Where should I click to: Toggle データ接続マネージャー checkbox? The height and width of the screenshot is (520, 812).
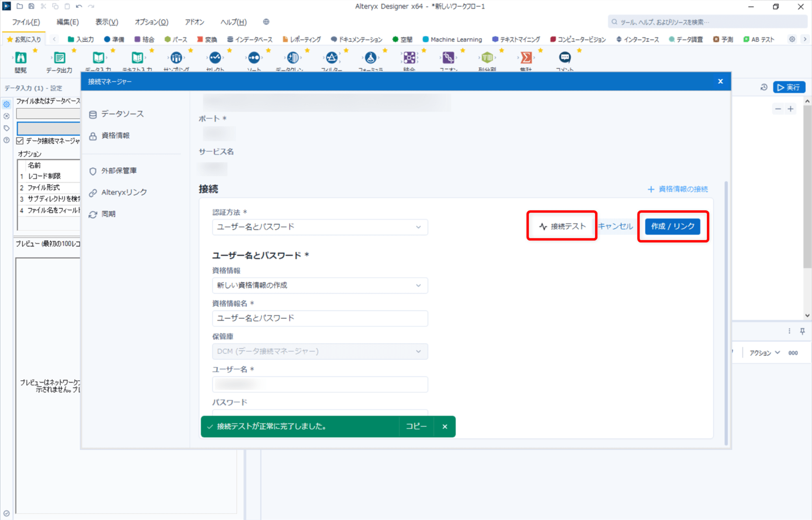20,141
